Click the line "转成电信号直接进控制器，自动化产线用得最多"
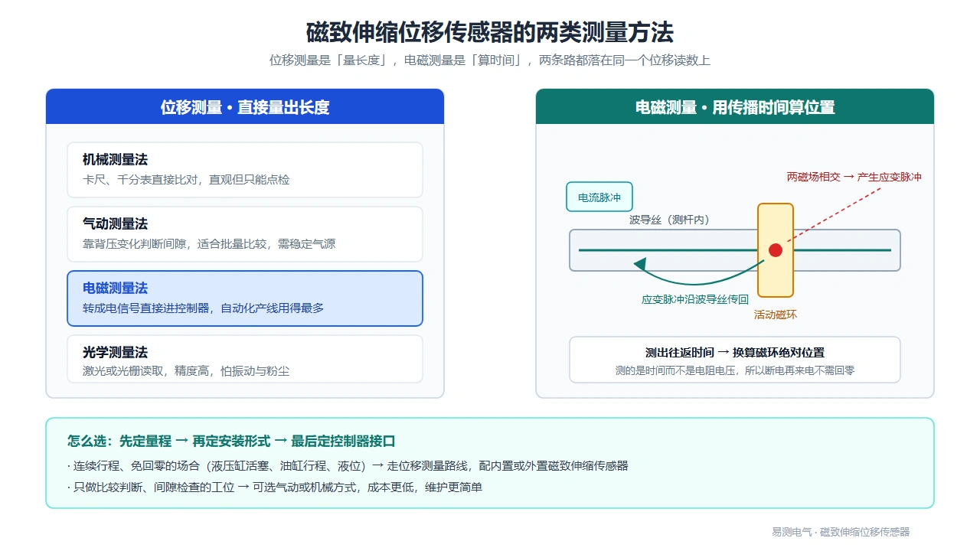980x551 pixels. coord(204,308)
